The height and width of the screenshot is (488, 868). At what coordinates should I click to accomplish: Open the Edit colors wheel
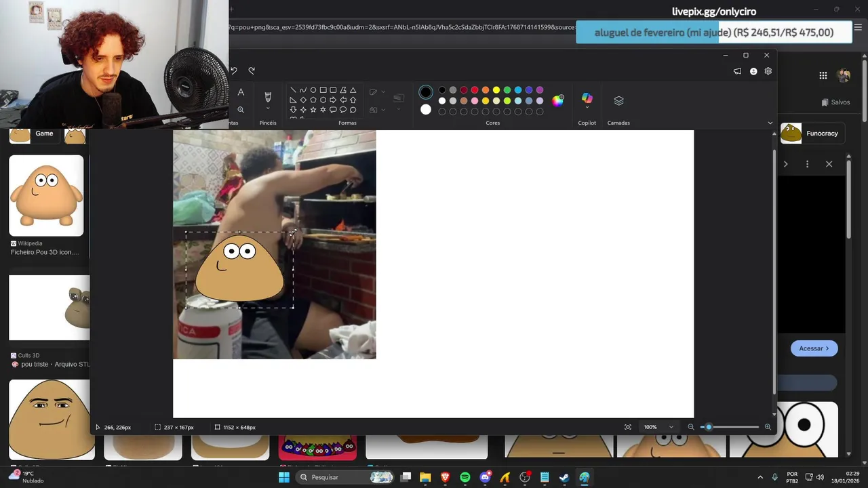point(557,100)
